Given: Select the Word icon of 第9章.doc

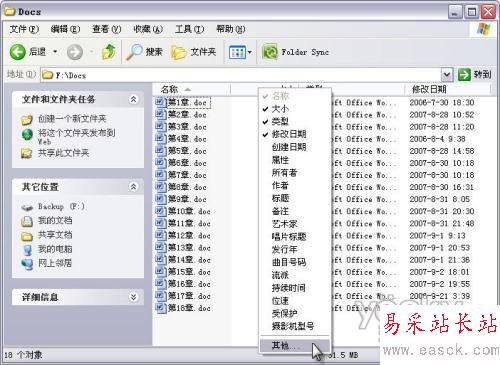Looking at the screenshot, I should 161,199.
